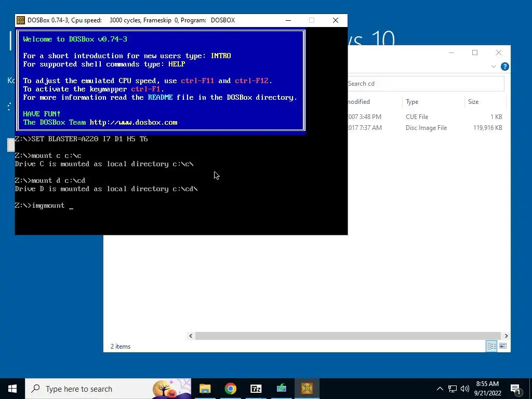Open 7-Zip from the taskbar
The width and height of the screenshot is (532, 399).
point(256,389)
